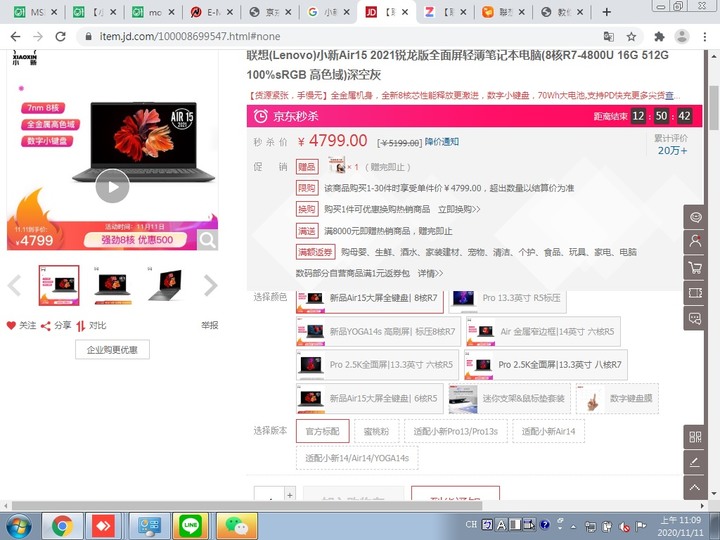Image resolution: width=720 pixels, height=540 pixels.
Task: Open the QR code sidebar icon
Action: coord(695,437)
